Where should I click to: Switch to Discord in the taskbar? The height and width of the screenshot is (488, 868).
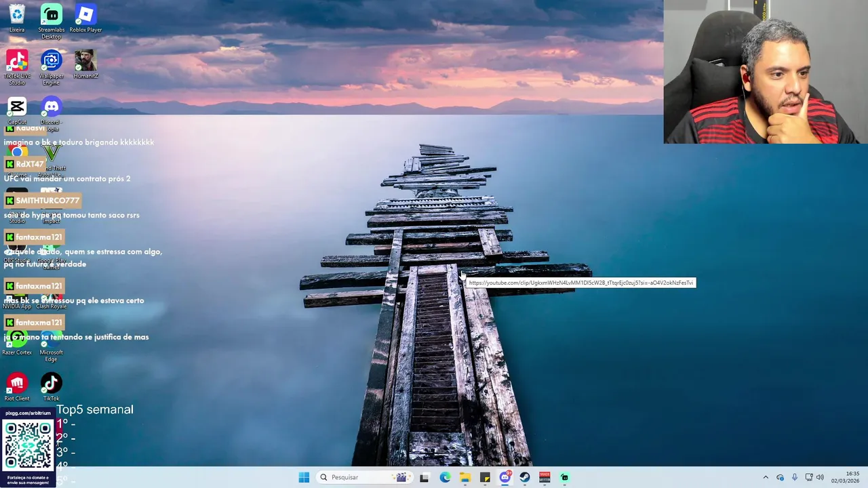[505, 477]
